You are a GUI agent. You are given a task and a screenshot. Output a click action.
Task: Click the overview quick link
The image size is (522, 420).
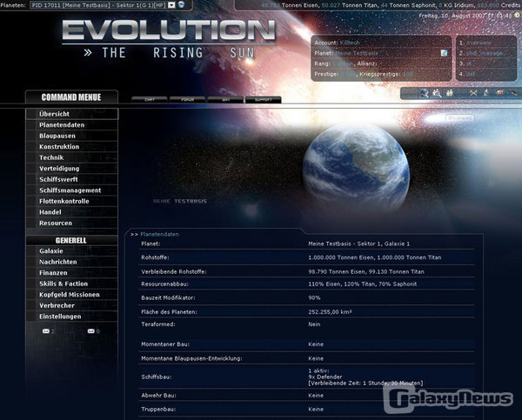pos(479,43)
